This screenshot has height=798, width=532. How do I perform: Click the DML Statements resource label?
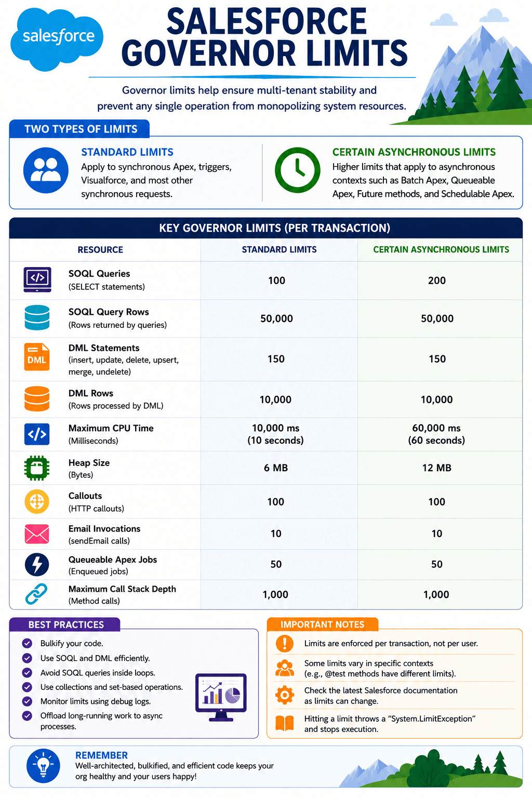point(104,348)
